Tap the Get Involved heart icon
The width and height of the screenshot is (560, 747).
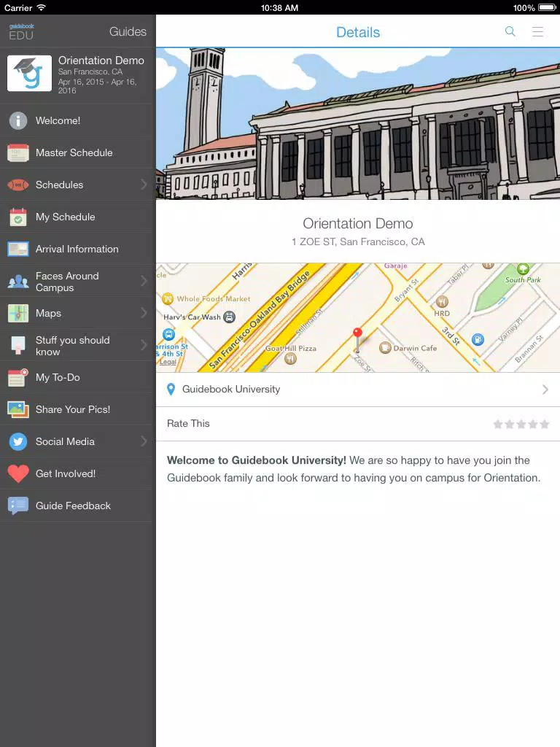(18, 473)
